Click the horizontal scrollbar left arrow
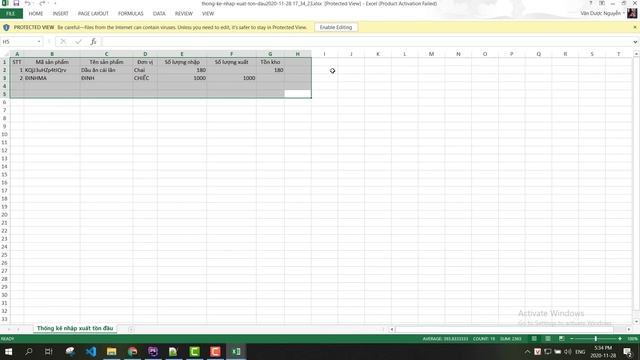Image resolution: width=640 pixels, height=360 pixels. point(392,329)
